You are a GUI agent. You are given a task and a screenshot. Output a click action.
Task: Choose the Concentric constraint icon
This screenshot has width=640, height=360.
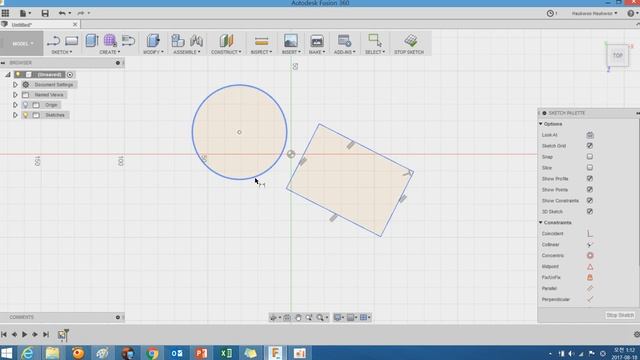[590, 256]
